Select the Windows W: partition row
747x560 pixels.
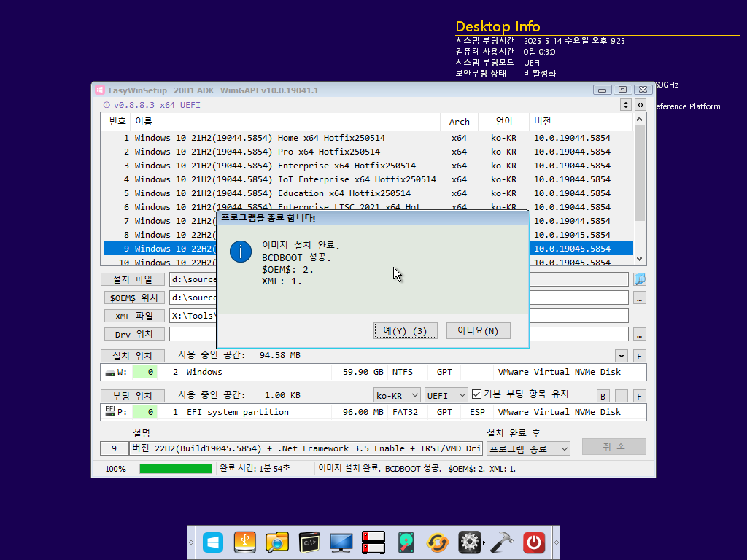pyautogui.click(x=373, y=373)
